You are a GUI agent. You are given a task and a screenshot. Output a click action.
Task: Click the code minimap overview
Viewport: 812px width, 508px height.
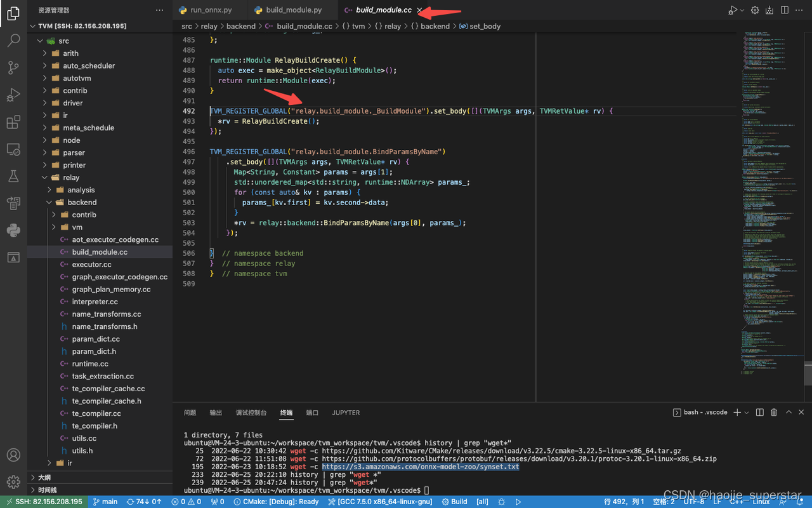(x=771, y=203)
